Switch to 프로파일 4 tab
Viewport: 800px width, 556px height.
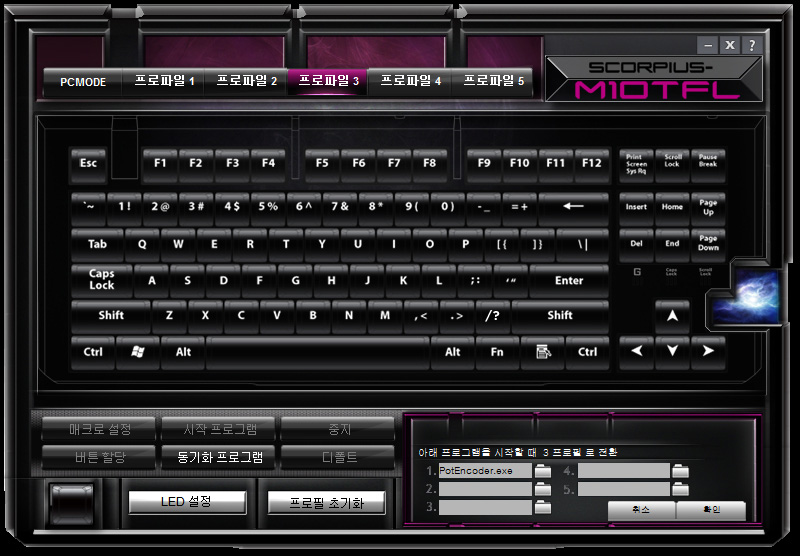(x=410, y=81)
